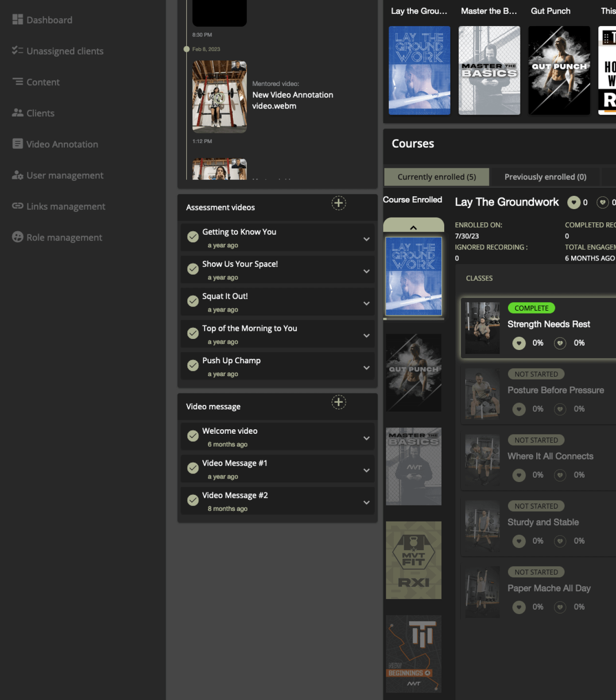The height and width of the screenshot is (700, 616).
Task: Select MVT FIT RXI enrolled course thumbnail
Action: coord(414,560)
